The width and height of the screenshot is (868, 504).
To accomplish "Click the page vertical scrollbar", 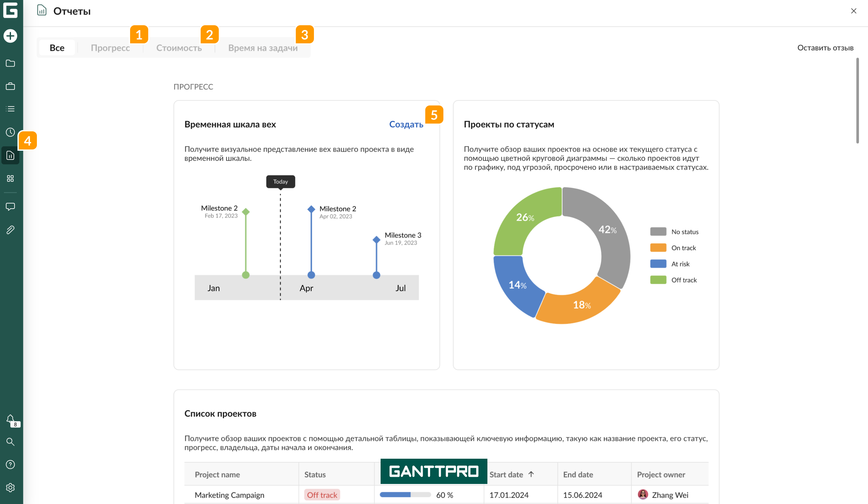I will pyautogui.click(x=857, y=101).
